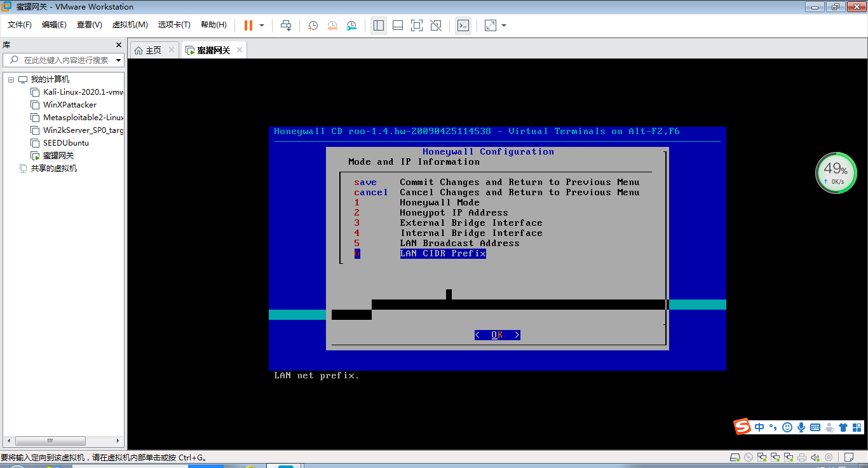Click the hard disk status bar icon
Image resolution: width=868 pixels, height=468 pixels.
pyautogui.click(x=735, y=457)
